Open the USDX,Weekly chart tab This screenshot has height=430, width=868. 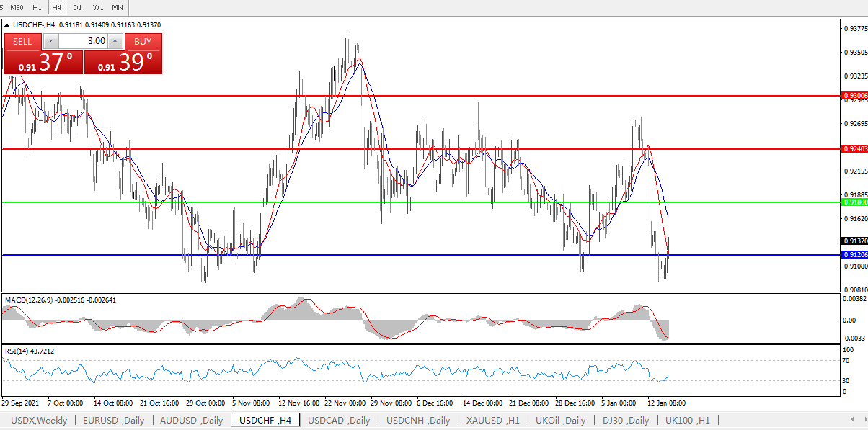tap(39, 421)
